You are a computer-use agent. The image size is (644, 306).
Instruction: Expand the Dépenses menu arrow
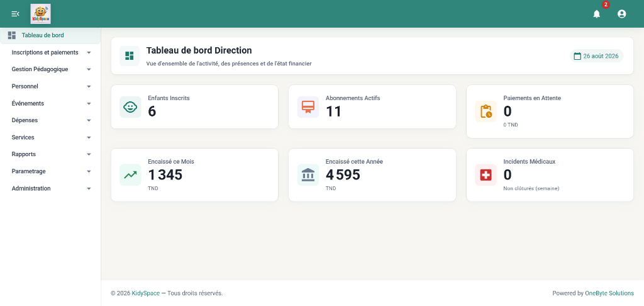tap(89, 120)
